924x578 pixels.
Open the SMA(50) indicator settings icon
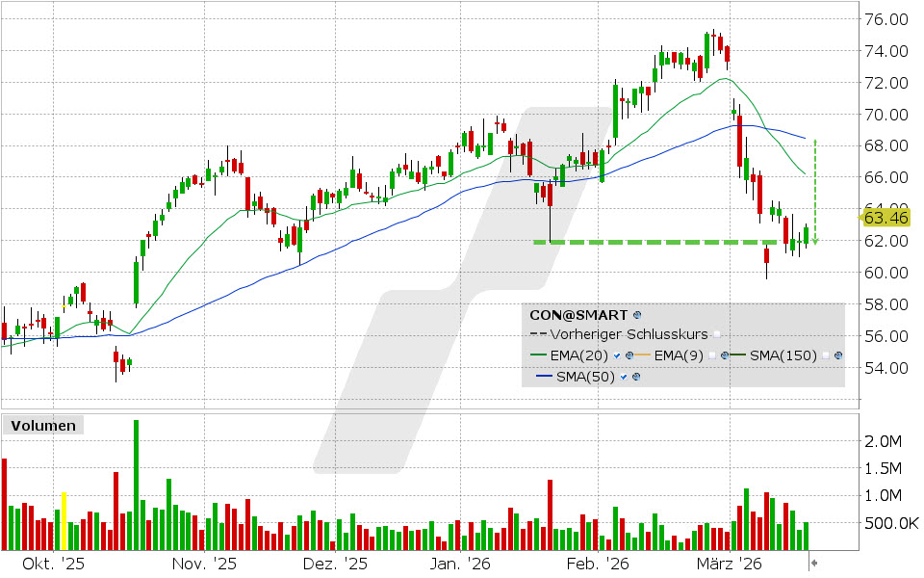[x=635, y=378]
